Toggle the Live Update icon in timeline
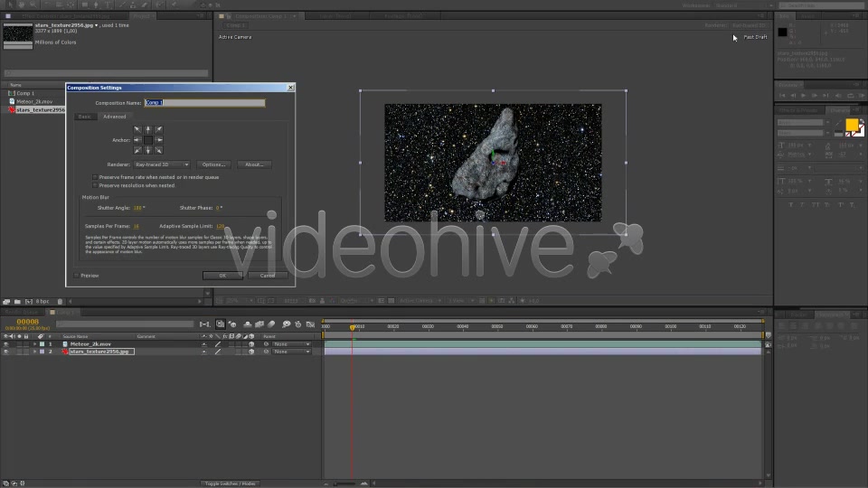 (221, 324)
